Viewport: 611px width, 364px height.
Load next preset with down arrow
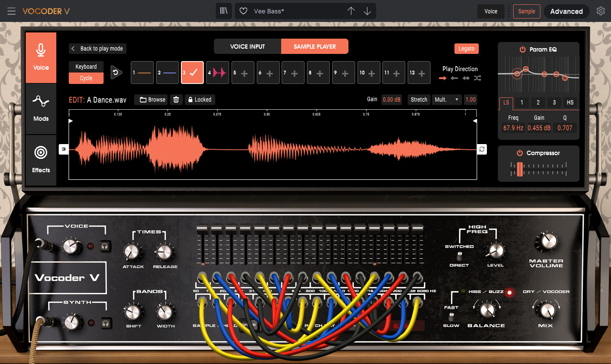tap(367, 11)
